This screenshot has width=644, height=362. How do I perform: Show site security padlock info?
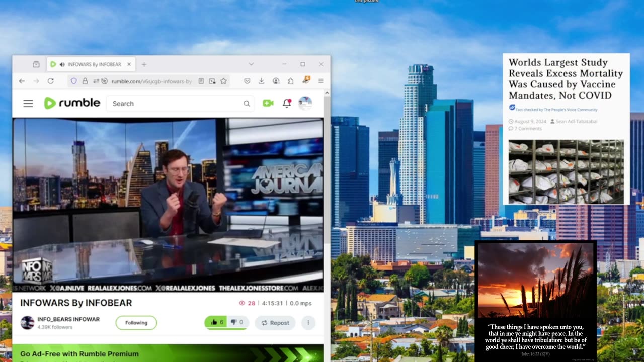coord(85,81)
